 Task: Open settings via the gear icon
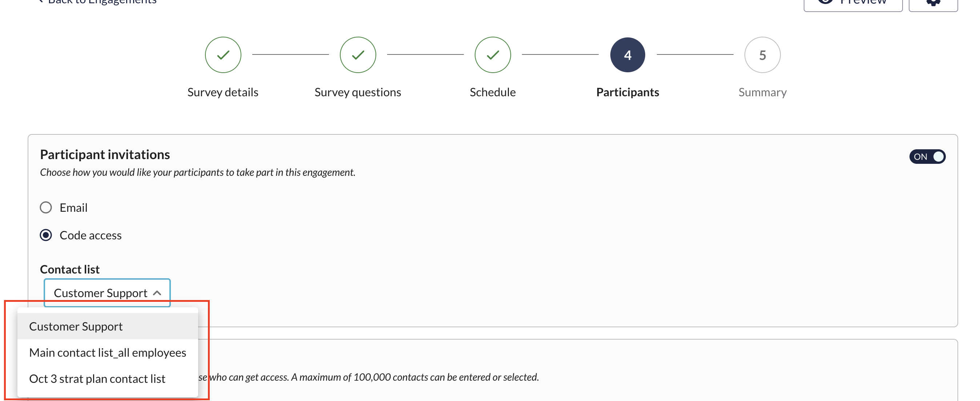[933, 3]
